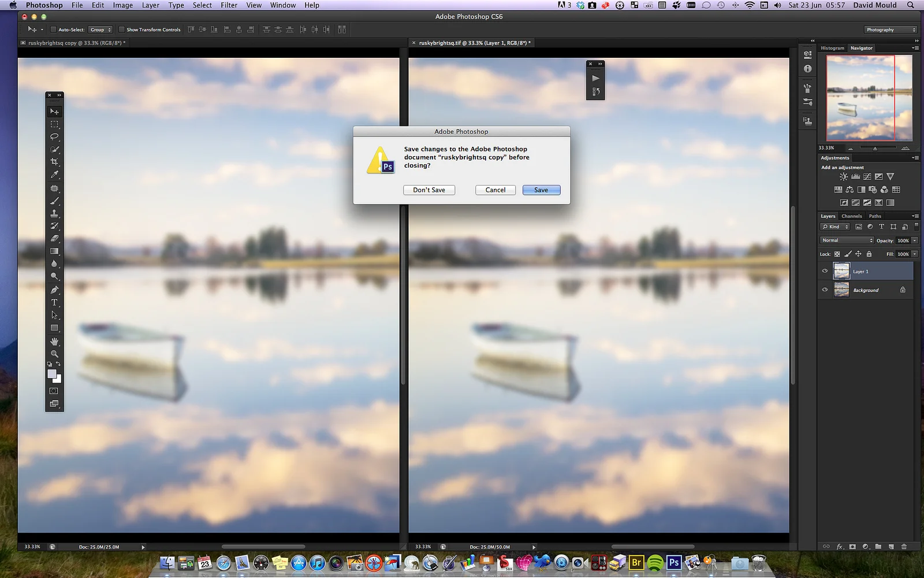The image size is (924, 578).
Task: Select the Brush tool
Action: pyautogui.click(x=54, y=201)
